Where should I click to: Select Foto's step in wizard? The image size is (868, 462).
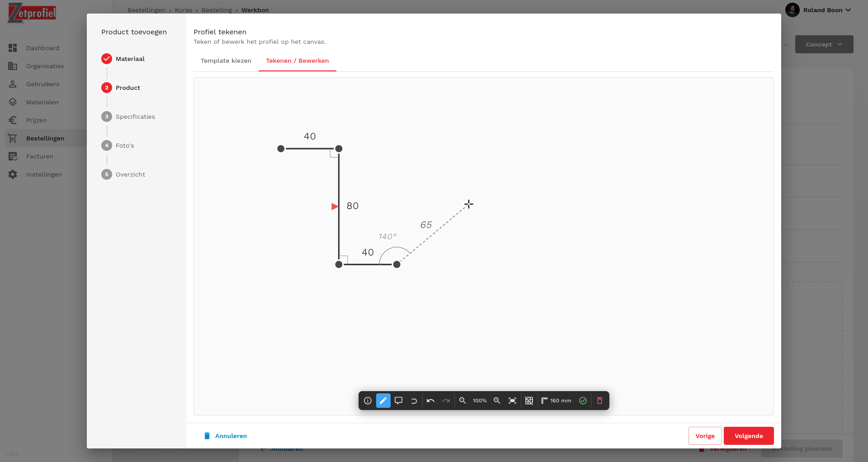[118, 145]
